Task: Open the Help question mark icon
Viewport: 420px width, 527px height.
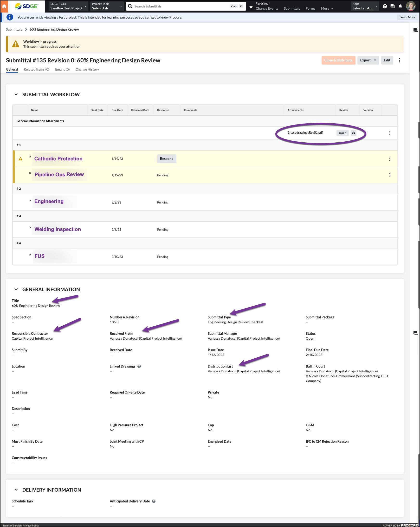Action: pyautogui.click(x=385, y=6)
